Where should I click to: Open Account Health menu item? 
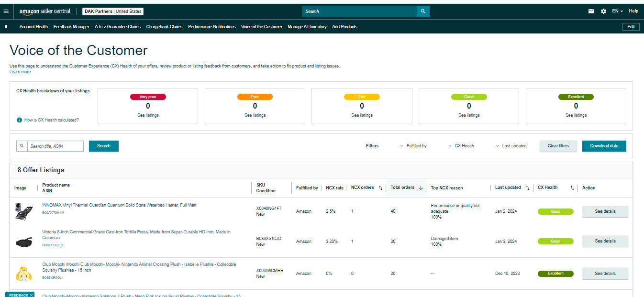[33, 27]
